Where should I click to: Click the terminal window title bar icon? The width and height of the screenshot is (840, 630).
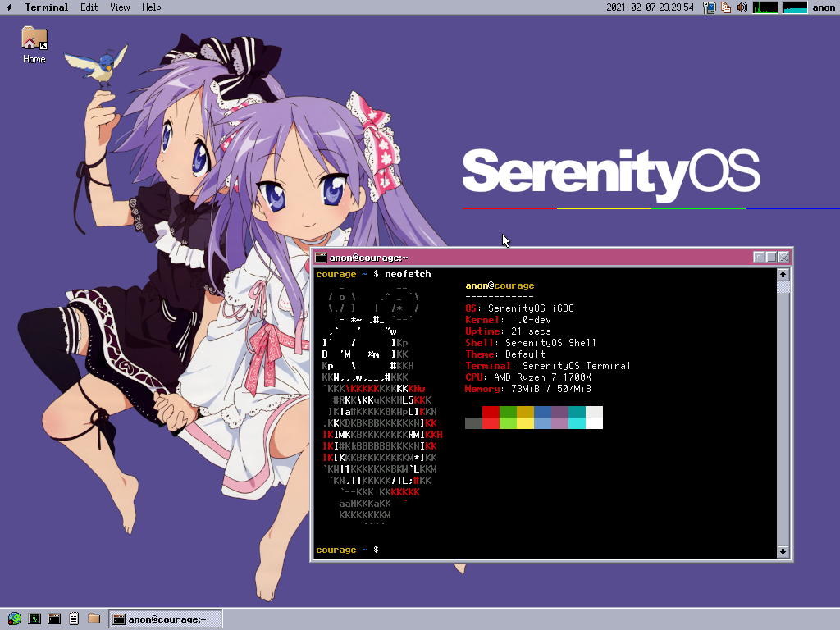click(321, 258)
